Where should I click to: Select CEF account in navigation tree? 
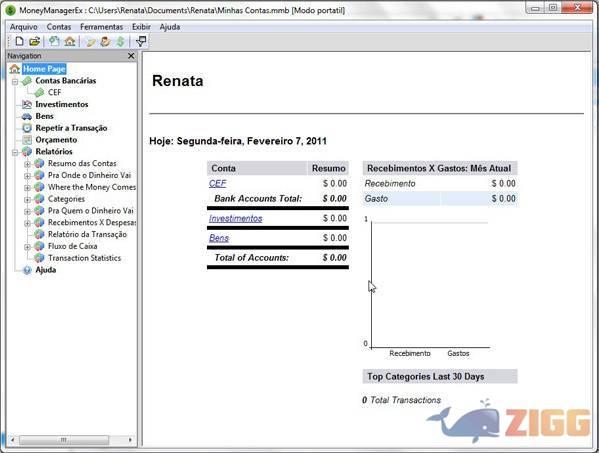click(x=55, y=93)
